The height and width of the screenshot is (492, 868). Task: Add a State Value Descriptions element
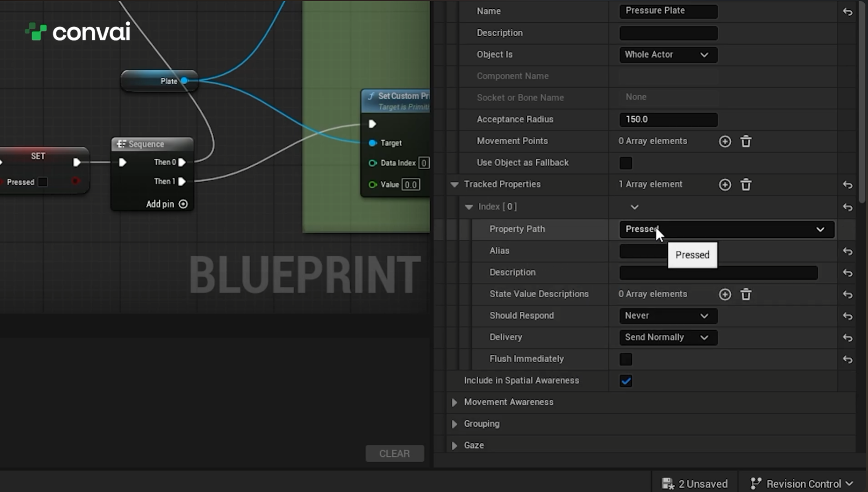click(725, 295)
